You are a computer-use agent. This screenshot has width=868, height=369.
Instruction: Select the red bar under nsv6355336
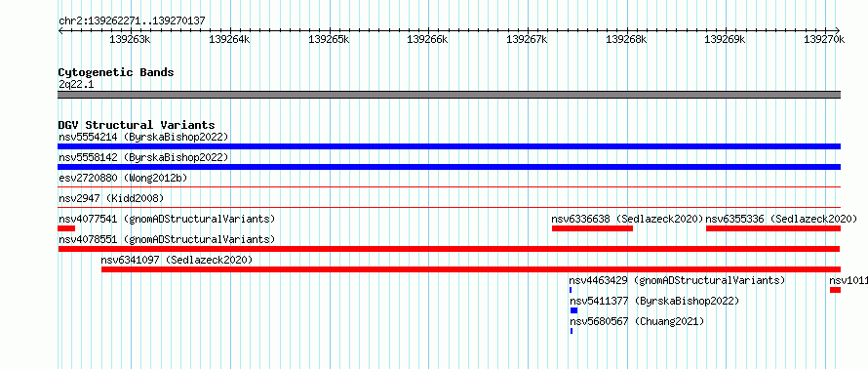click(773, 228)
